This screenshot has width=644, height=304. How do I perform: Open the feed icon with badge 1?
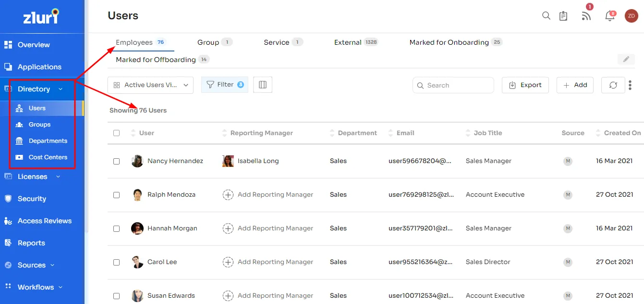[586, 16]
